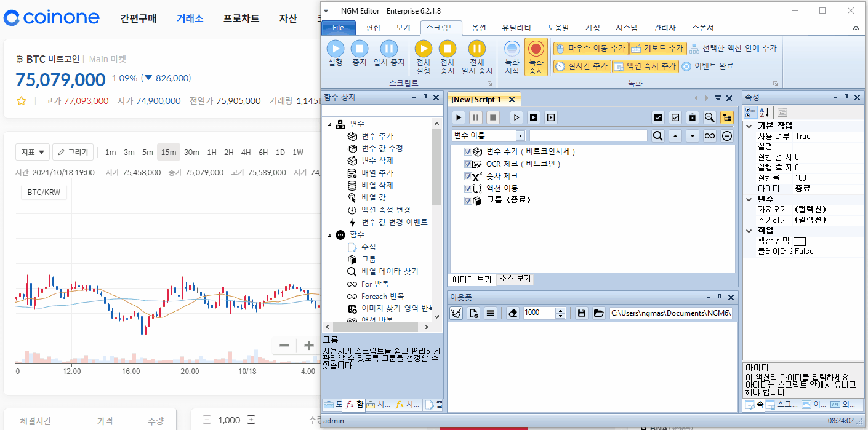Open the 옵션 ribbon tab

coord(479,28)
